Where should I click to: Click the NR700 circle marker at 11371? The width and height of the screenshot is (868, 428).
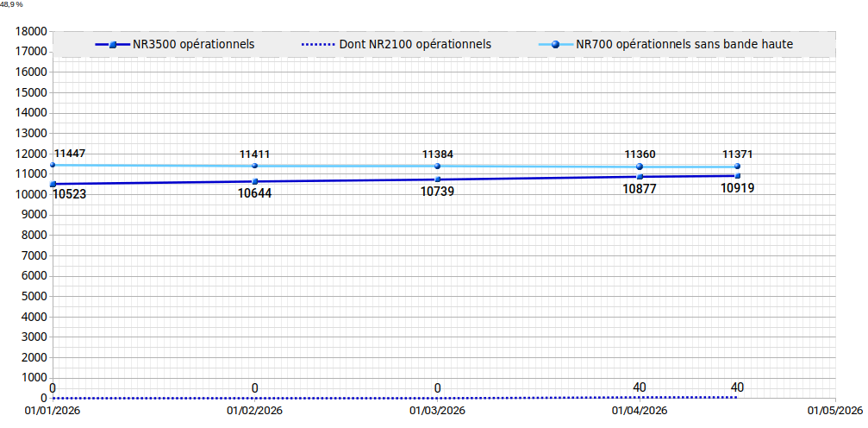click(738, 167)
